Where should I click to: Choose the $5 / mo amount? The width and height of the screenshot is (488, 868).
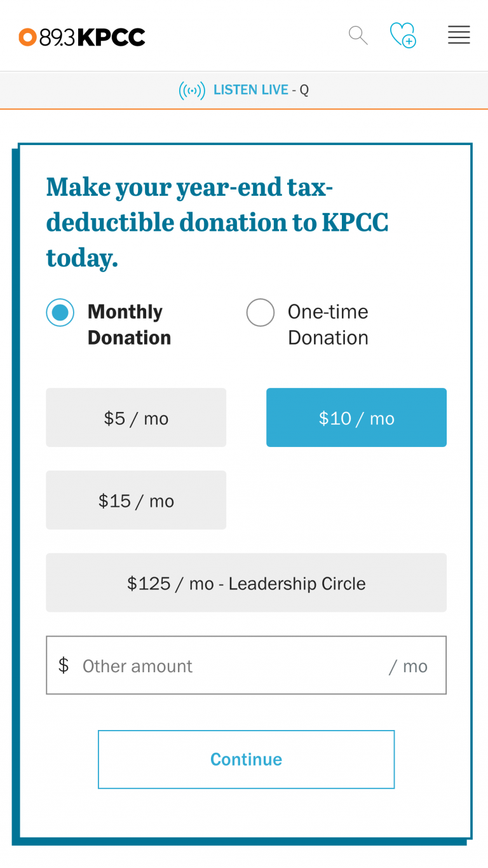tap(136, 418)
